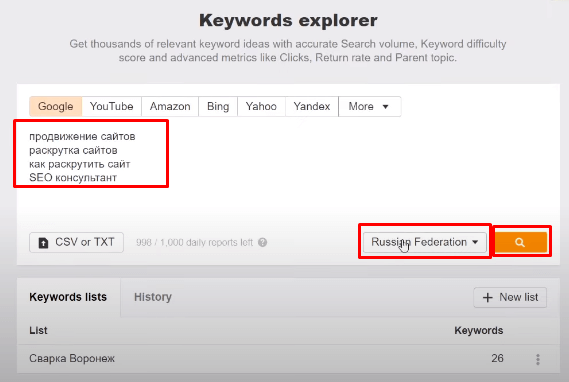Viewport: 569px width, 382px height.
Task: Click the plus icon on the New list button
Action: tap(488, 297)
